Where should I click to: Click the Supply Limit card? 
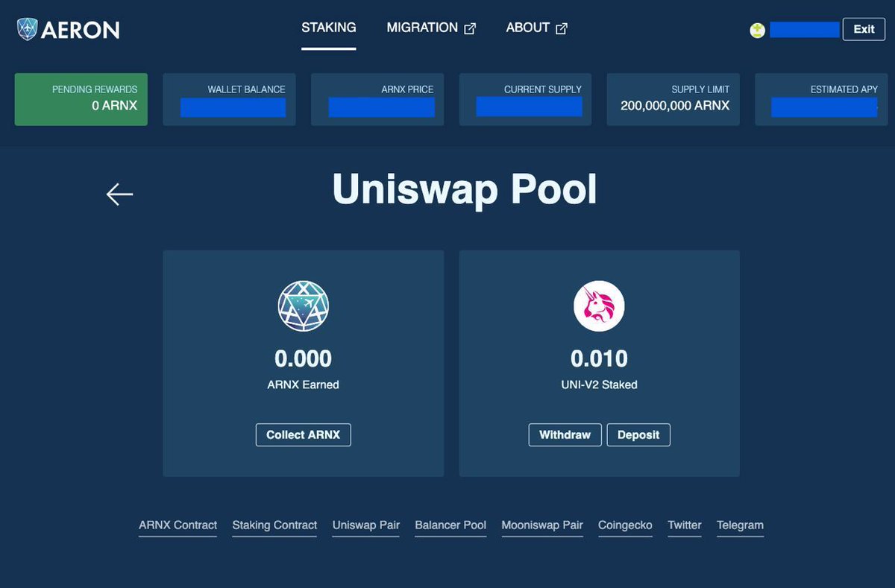(x=673, y=99)
